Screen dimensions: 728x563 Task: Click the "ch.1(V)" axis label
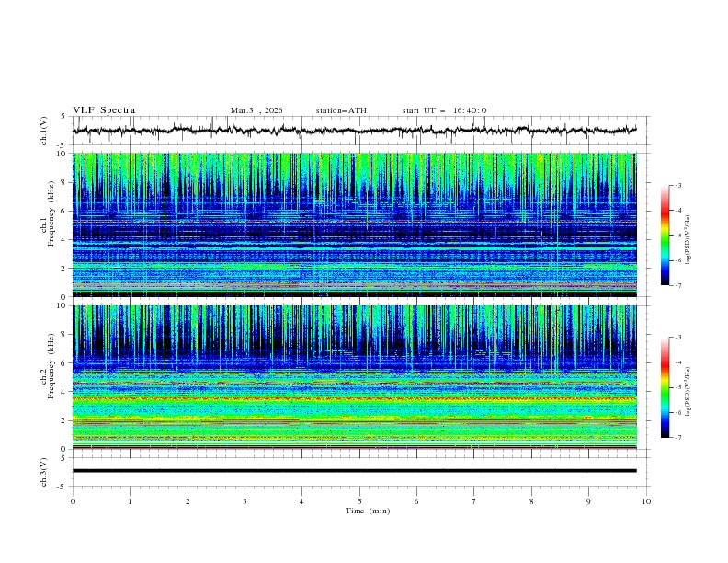tap(44, 131)
